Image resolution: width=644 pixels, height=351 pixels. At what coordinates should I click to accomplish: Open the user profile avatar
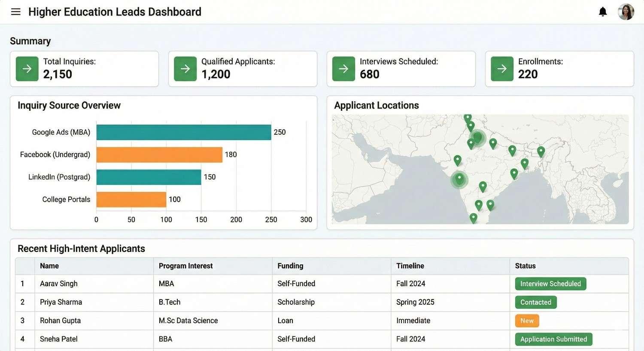click(626, 12)
